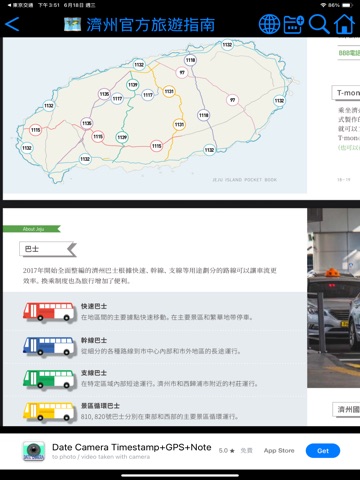
Task: Tap the 幹線巴士 heading text
Action: pyautogui.click(x=94, y=340)
